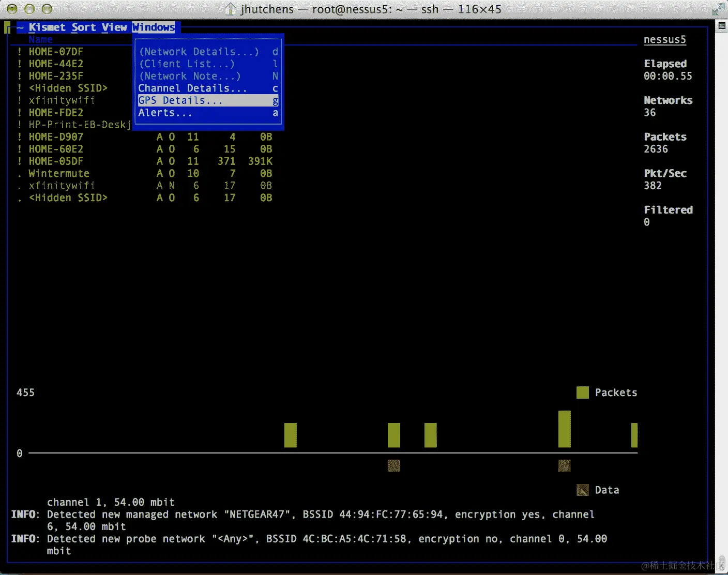Select HP-Print-EB-Deskj network row

point(74,125)
